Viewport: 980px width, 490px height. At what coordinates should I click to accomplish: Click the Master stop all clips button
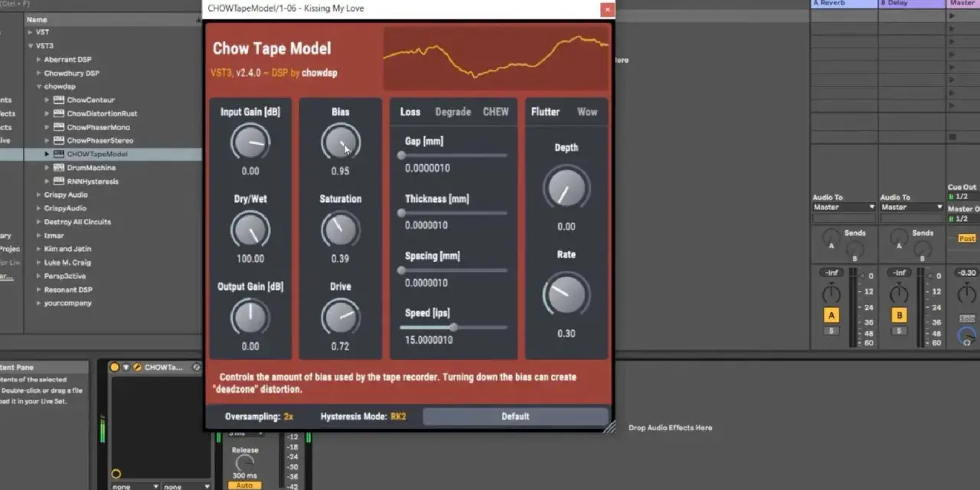tap(952, 137)
